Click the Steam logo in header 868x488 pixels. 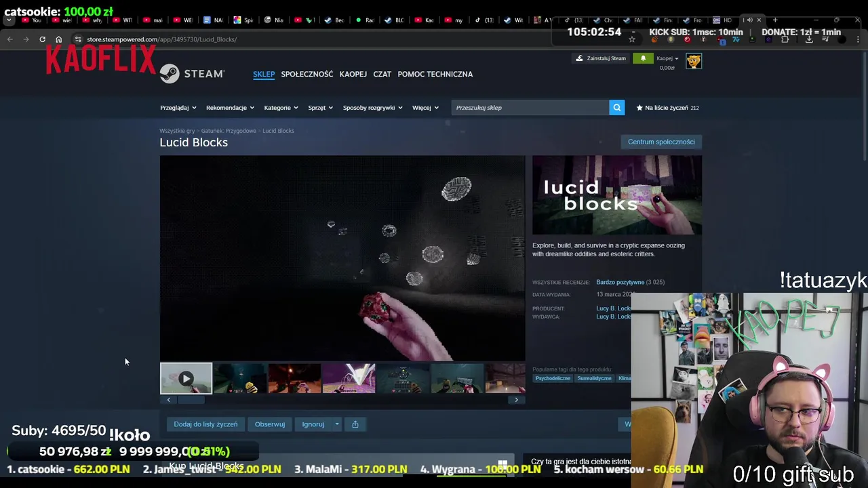(x=192, y=73)
